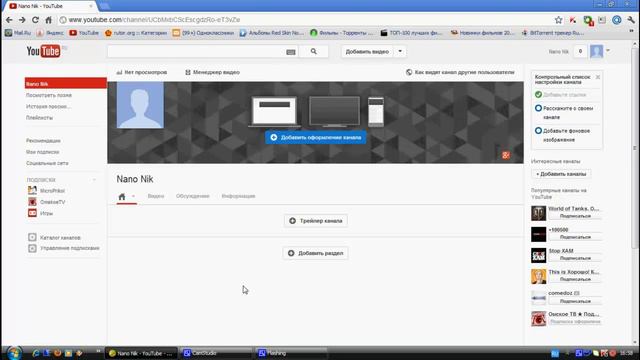This screenshot has height=360, width=640.
Task: Open World of Tanks channel thumbnail
Action: pyautogui.click(x=538, y=213)
